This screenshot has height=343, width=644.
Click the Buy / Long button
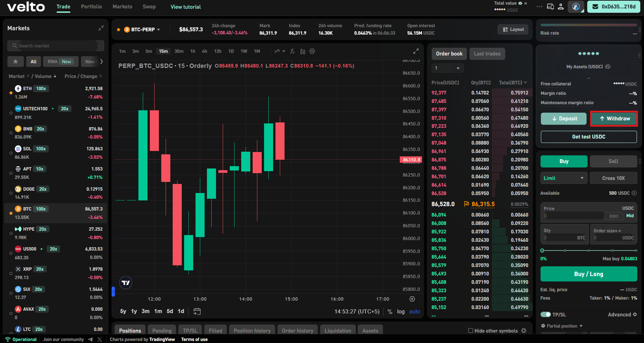tap(589, 274)
